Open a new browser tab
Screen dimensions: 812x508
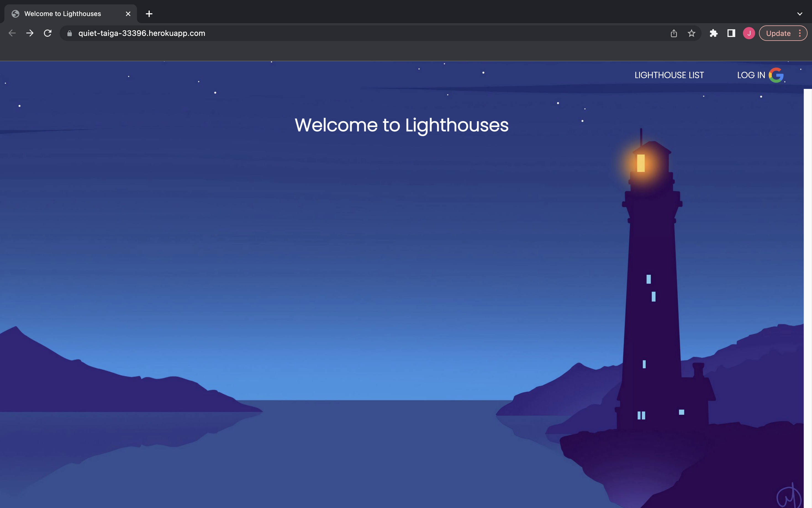click(149, 14)
